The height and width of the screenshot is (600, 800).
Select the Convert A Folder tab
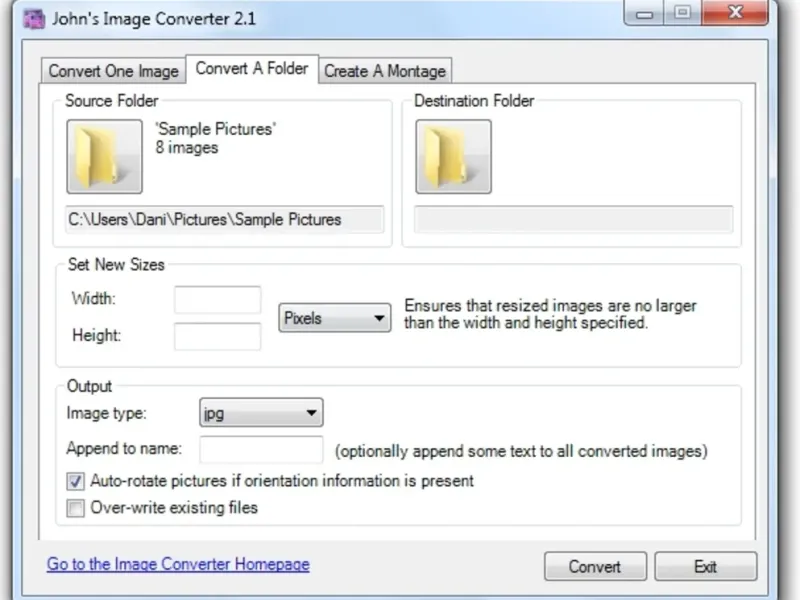pos(252,69)
